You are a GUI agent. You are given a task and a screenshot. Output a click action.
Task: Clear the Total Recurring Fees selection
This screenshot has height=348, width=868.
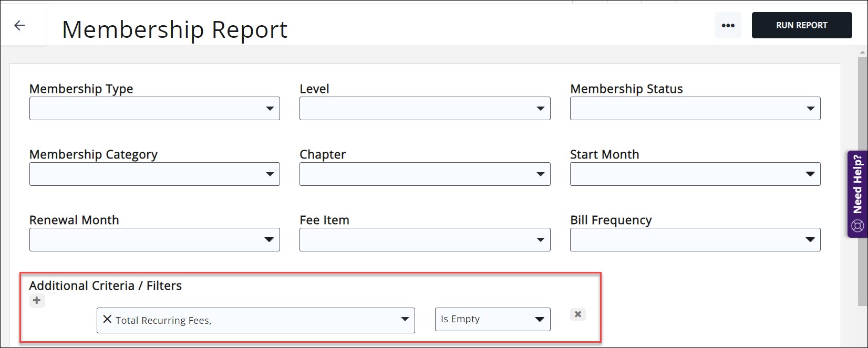[x=107, y=319]
